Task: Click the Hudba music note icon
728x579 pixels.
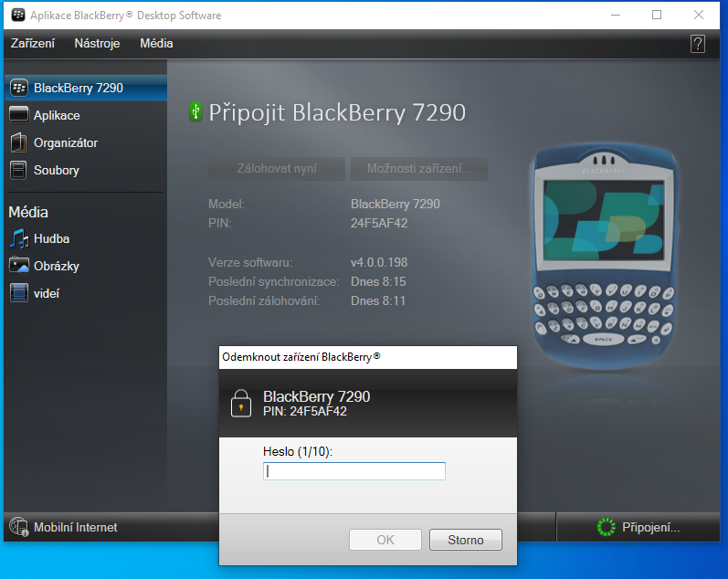Action: click(19, 238)
